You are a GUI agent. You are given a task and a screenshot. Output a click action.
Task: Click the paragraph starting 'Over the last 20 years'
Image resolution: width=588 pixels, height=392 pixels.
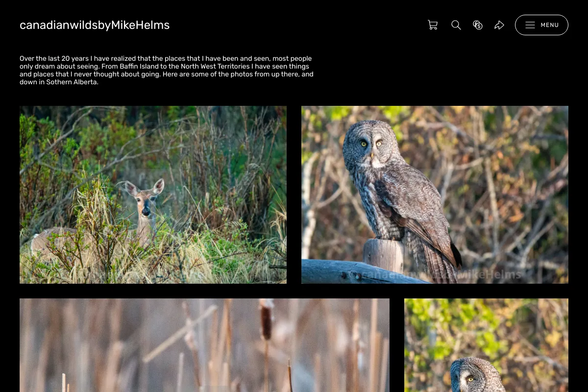point(167,70)
